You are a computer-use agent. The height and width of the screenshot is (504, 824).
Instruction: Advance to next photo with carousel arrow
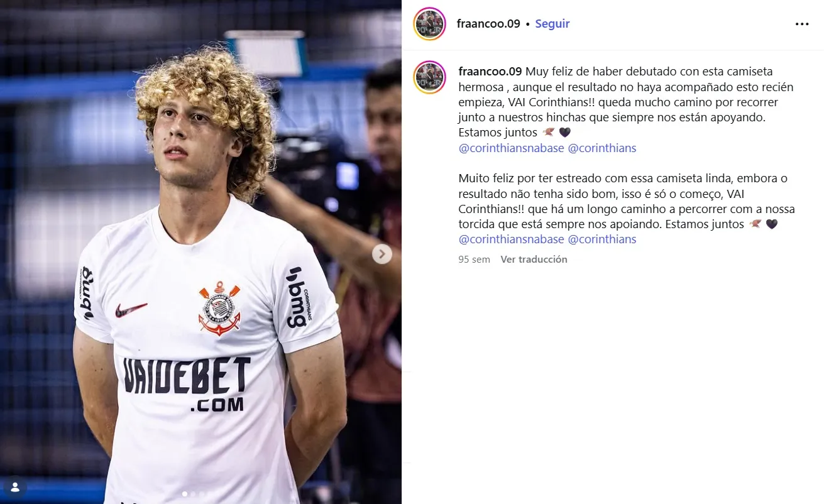point(382,254)
